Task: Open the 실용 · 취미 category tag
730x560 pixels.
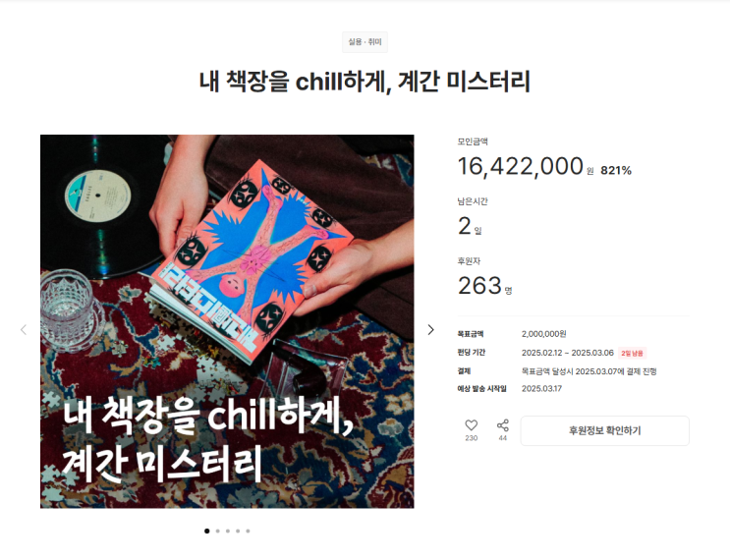Action: point(365,42)
